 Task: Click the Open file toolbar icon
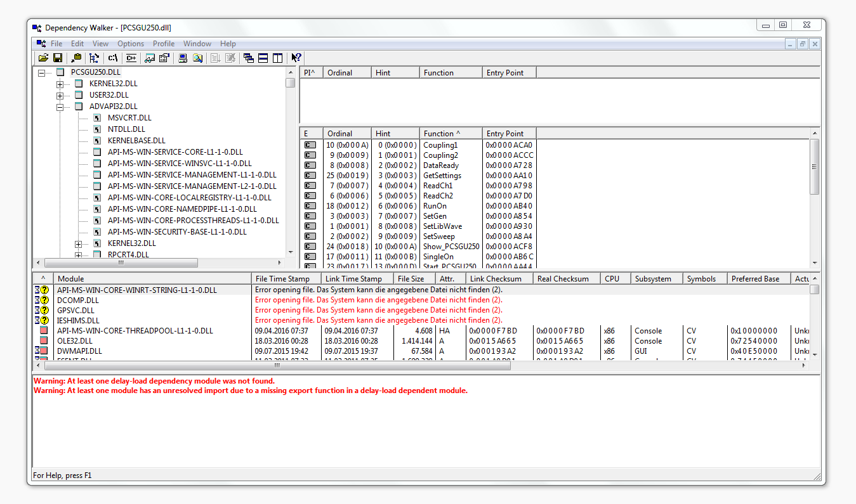pyautogui.click(x=43, y=58)
